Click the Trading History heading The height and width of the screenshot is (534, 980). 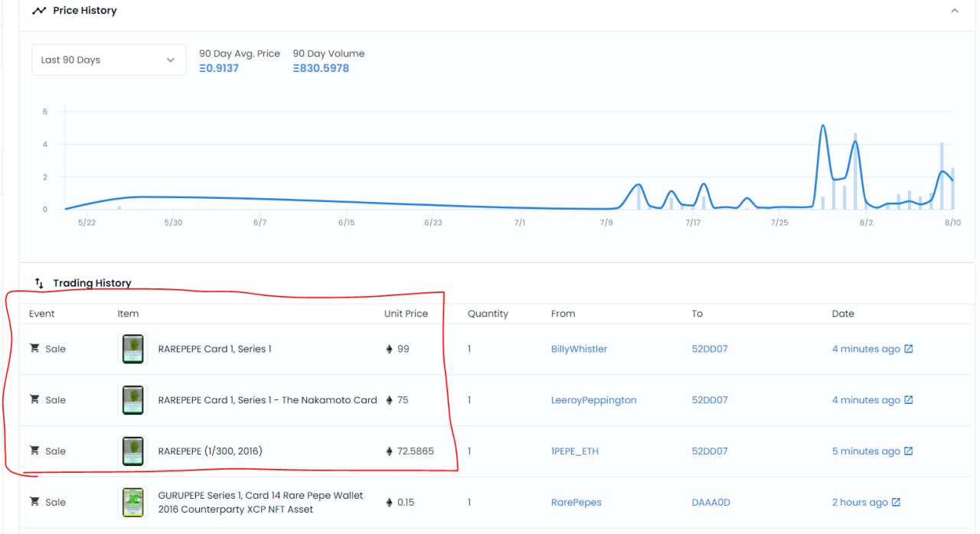(92, 283)
